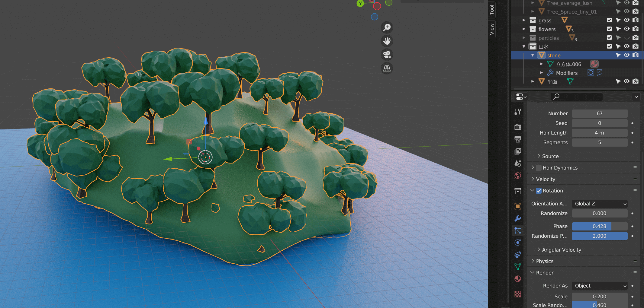Select the Tree_Spruce_tiny_01 row

click(x=577, y=11)
